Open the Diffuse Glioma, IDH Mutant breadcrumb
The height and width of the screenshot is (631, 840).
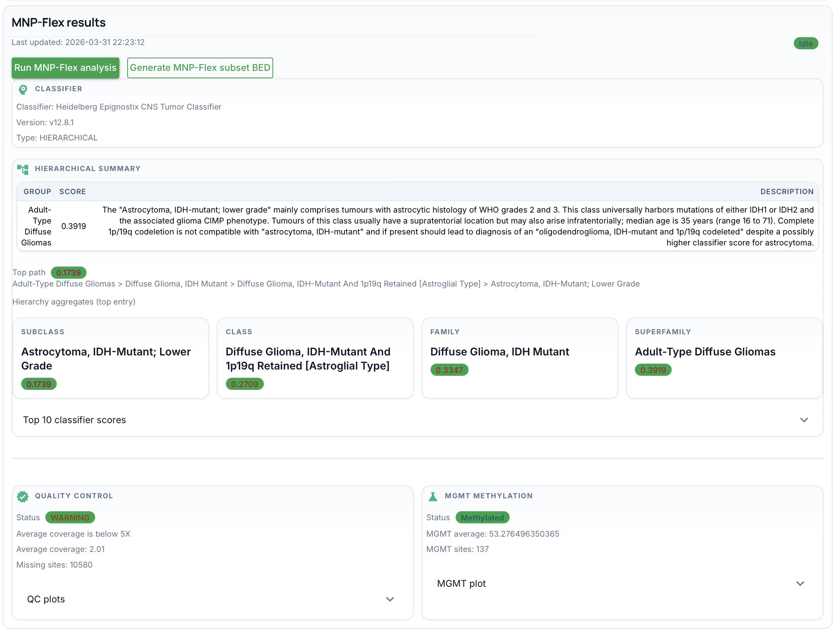[x=176, y=283]
